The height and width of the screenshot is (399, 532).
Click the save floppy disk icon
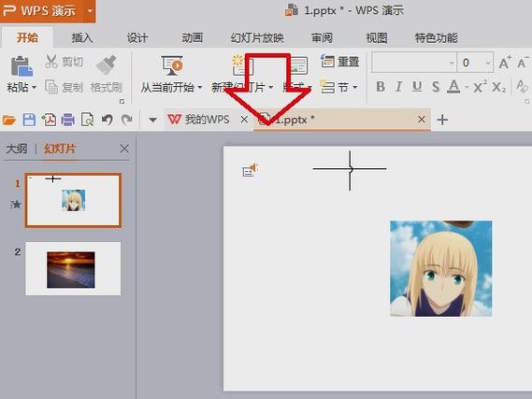pos(29,120)
